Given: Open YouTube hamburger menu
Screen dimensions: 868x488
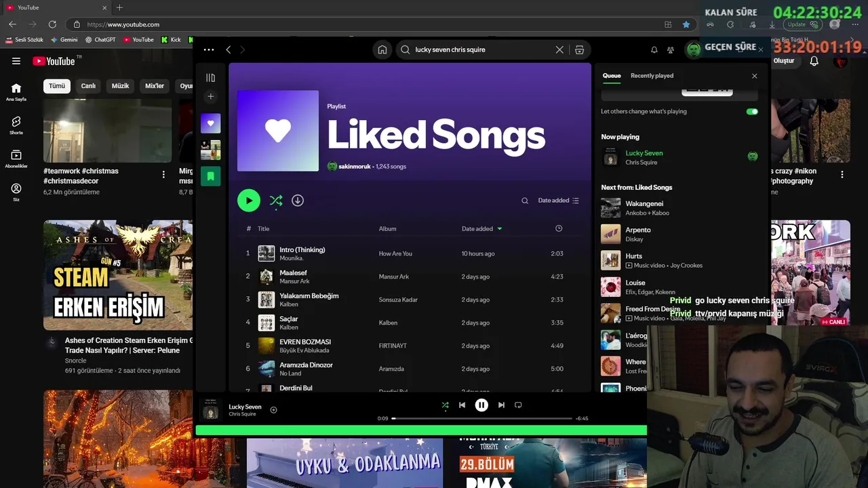Looking at the screenshot, I should pos(16,61).
